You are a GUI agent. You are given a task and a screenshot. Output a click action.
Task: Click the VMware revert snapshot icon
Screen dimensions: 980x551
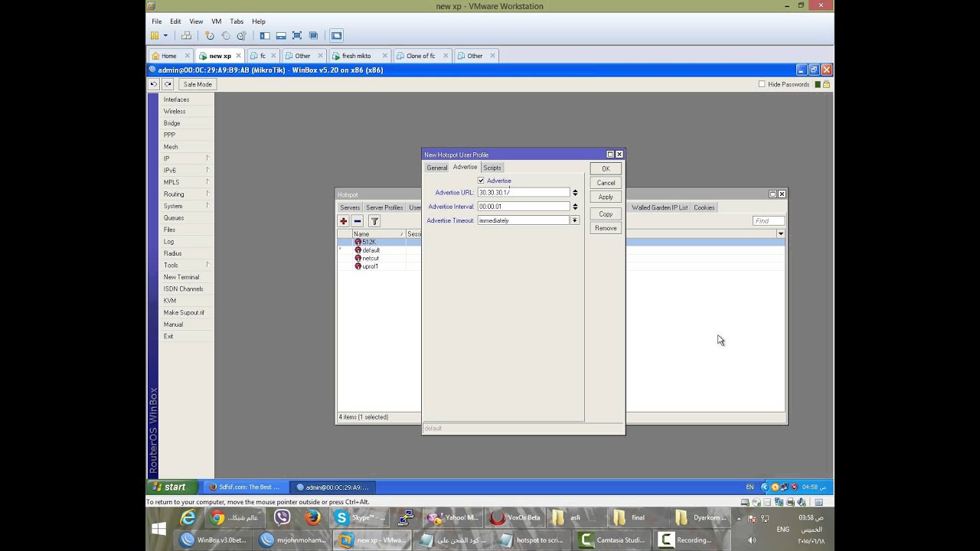coord(226,35)
